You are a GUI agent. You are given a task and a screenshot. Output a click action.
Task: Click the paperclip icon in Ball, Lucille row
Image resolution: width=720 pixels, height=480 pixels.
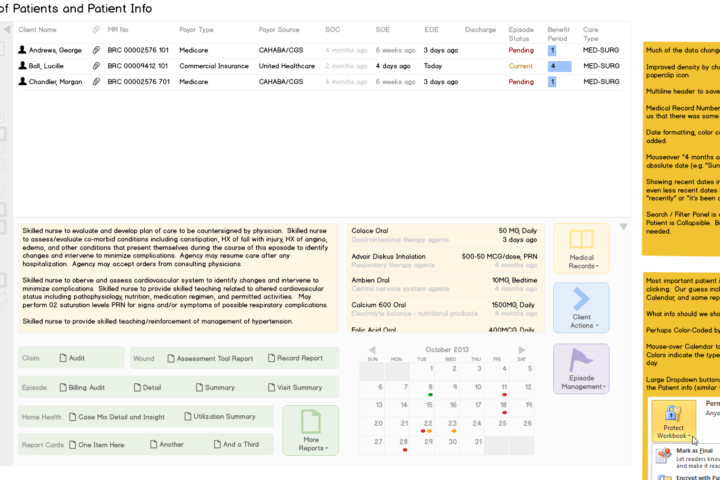coord(97,66)
